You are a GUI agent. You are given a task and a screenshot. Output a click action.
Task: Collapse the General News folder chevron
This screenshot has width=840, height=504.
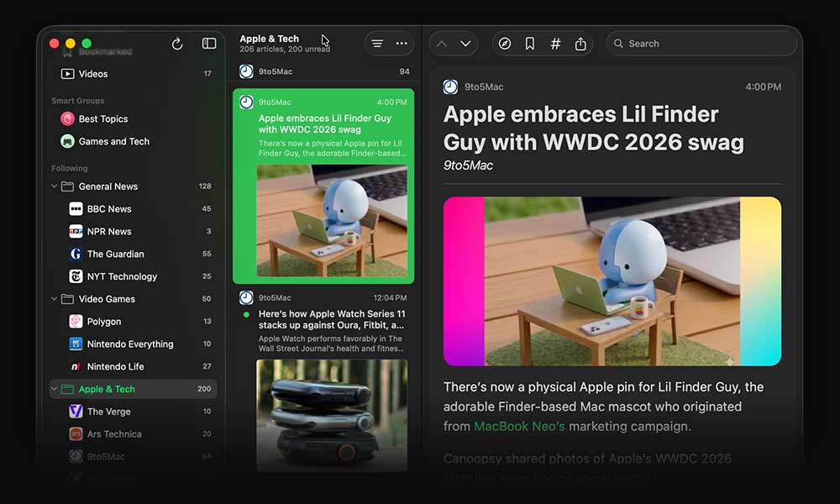[x=54, y=186]
